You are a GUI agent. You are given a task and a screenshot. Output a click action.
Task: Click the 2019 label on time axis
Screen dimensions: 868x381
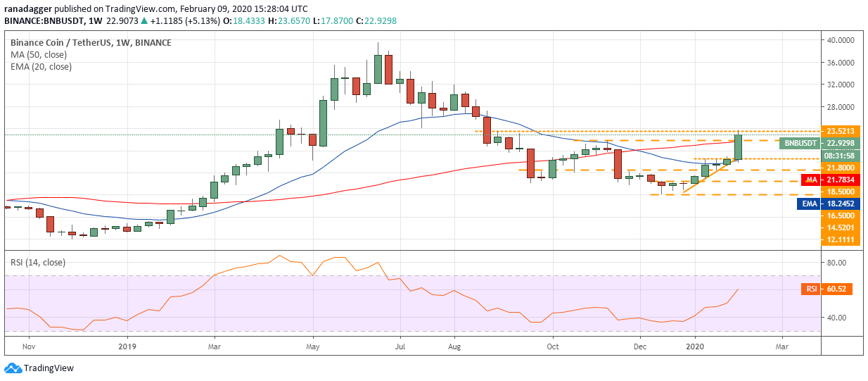(127, 346)
